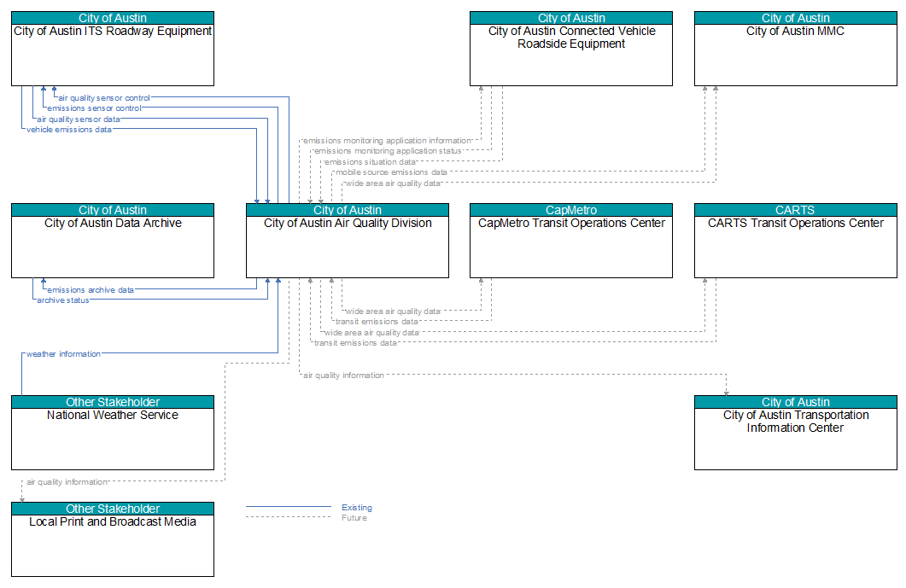
Task: Click the 'Existing' legend entry
Action: point(356,508)
